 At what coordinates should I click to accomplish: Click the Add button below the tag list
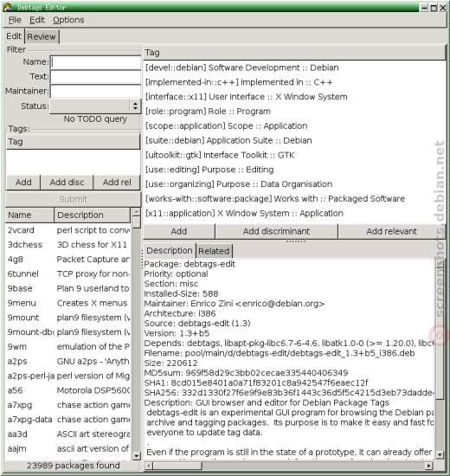coord(179,231)
